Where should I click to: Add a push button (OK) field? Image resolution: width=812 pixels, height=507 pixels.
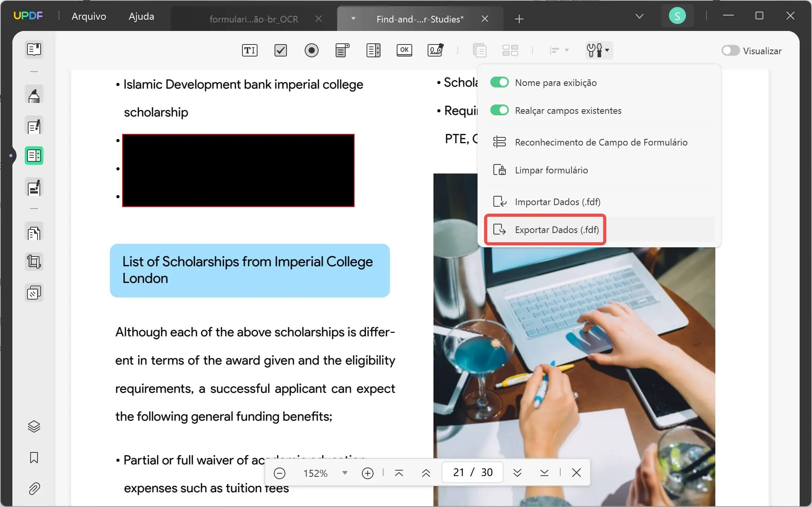pyautogui.click(x=404, y=50)
